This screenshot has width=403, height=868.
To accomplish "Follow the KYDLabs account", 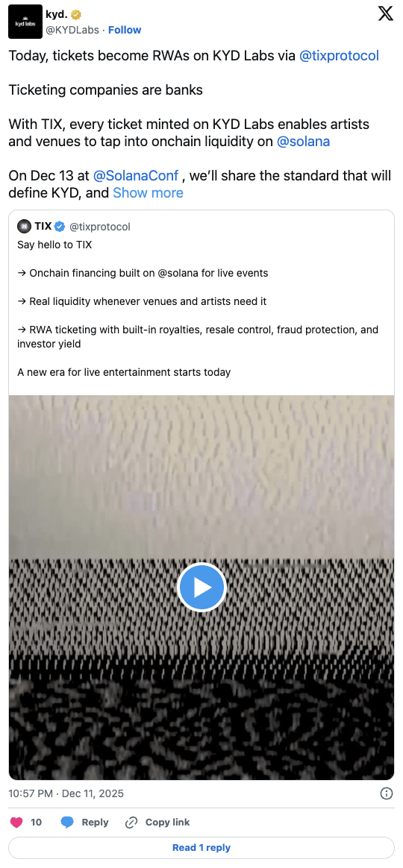I will point(125,30).
